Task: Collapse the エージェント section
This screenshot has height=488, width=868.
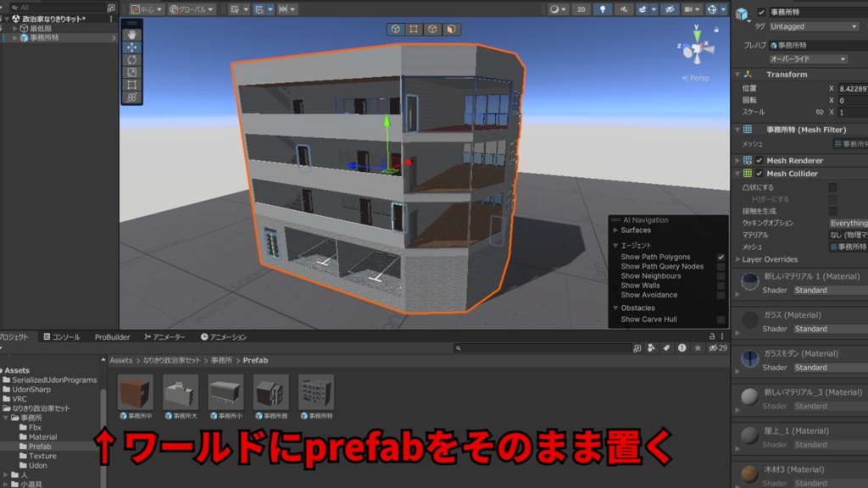Action: coord(615,245)
